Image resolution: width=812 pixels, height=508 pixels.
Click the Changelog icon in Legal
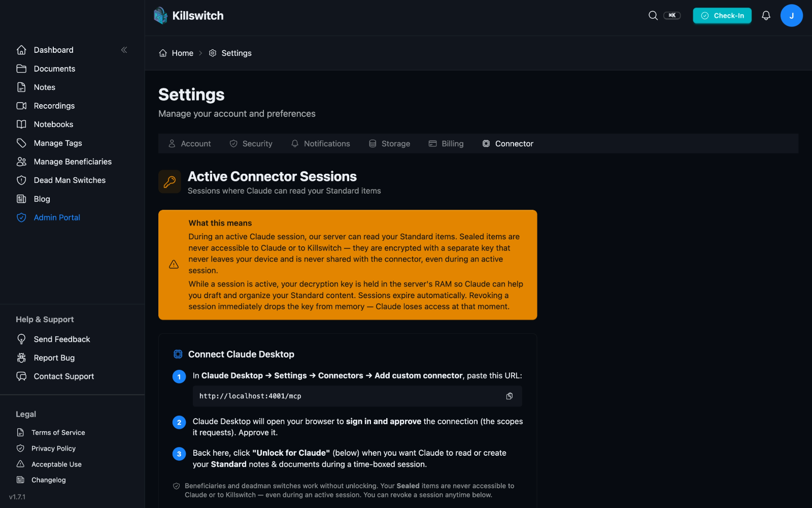(20, 480)
